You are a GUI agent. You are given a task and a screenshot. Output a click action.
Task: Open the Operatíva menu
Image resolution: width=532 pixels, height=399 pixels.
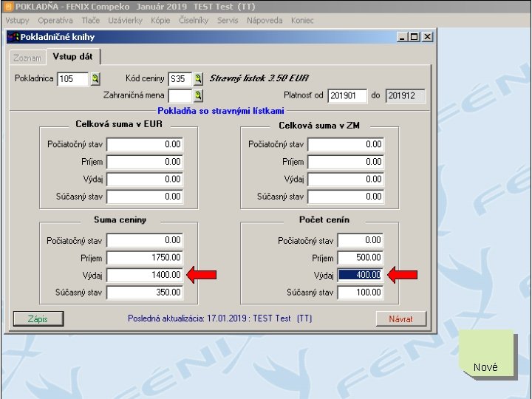pyautogui.click(x=55, y=21)
